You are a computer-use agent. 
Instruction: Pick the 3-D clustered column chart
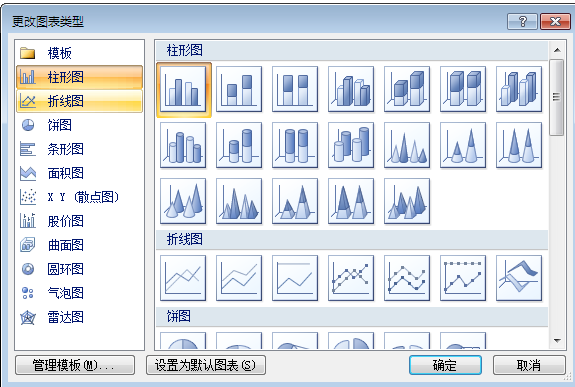[351, 90]
